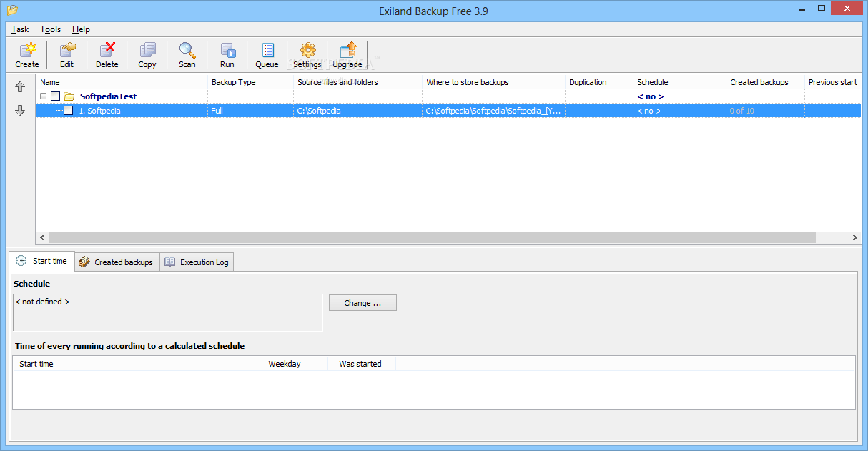Click the Duplication column header

coord(599,82)
